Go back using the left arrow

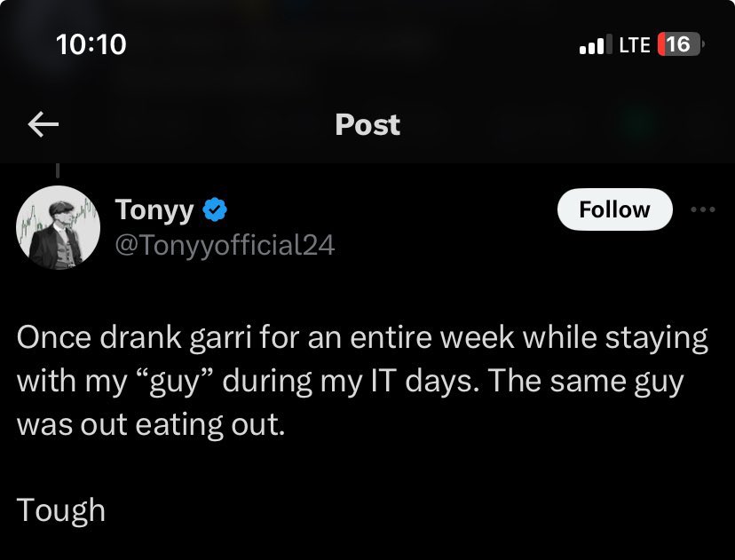(x=43, y=124)
